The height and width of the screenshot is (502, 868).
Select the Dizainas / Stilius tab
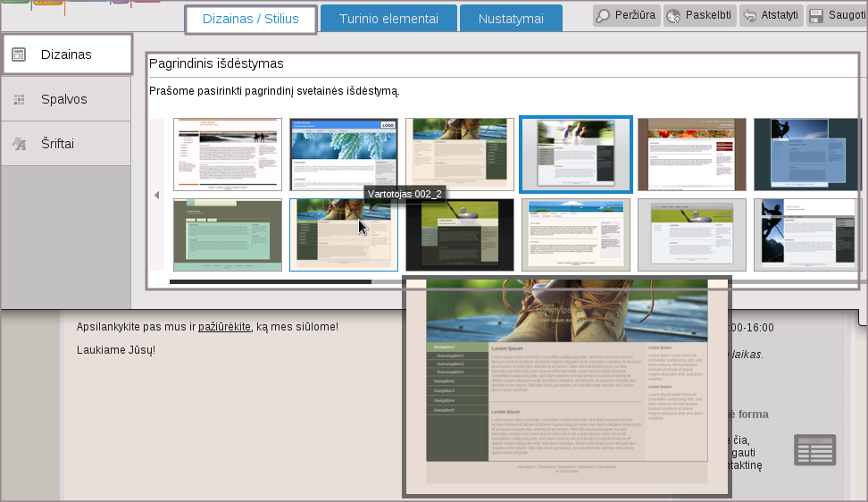click(251, 19)
